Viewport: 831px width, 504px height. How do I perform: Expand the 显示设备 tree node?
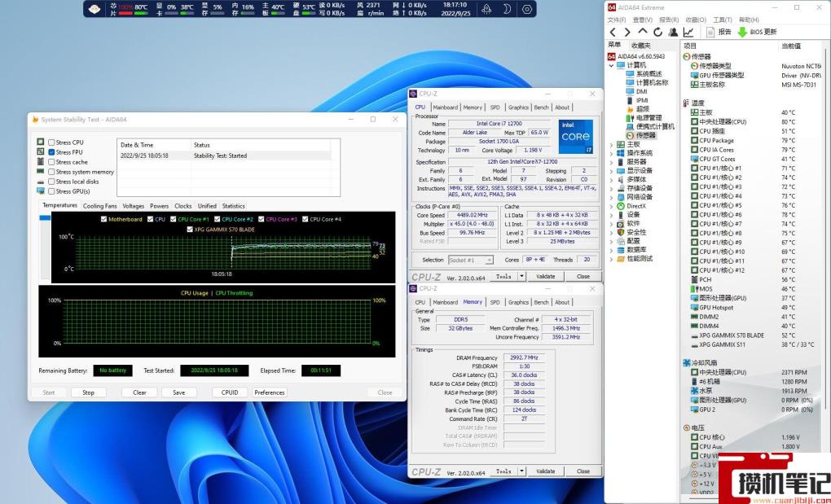[612, 170]
